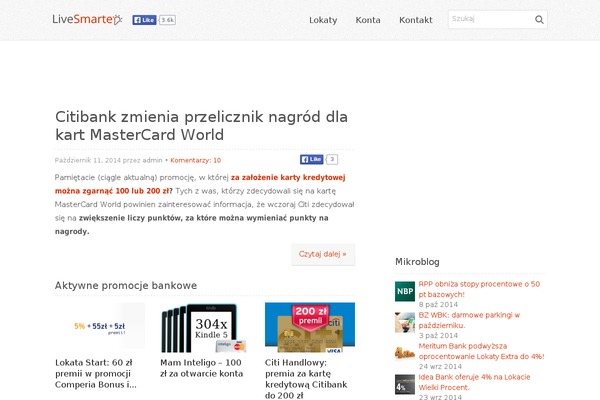Click the 'Aktywne promocje bankowe' heading
The width and height of the screenshot is (600, 400).
point(126,286)
